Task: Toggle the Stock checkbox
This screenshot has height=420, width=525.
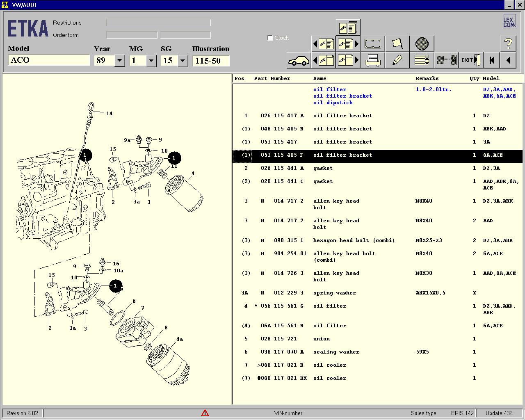Action: point(270,38)
